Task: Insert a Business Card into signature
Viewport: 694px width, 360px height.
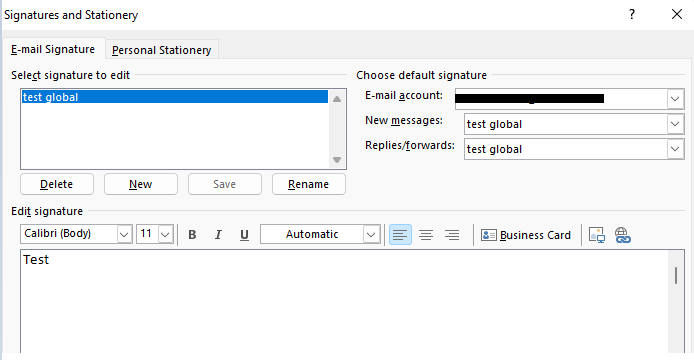Action: click(526, 235)
